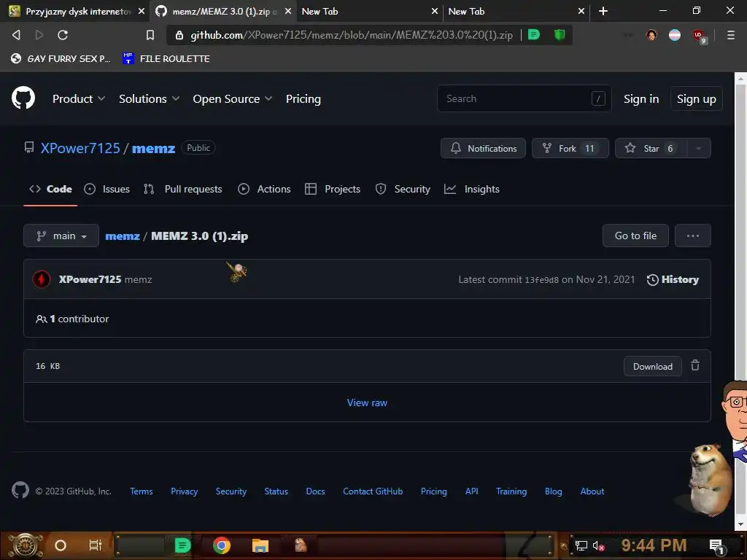Image resolution: width=747 pixels, height=560 pixels.
Task: Bookmark this page with the bookmark icon
Action: (150, 35)
